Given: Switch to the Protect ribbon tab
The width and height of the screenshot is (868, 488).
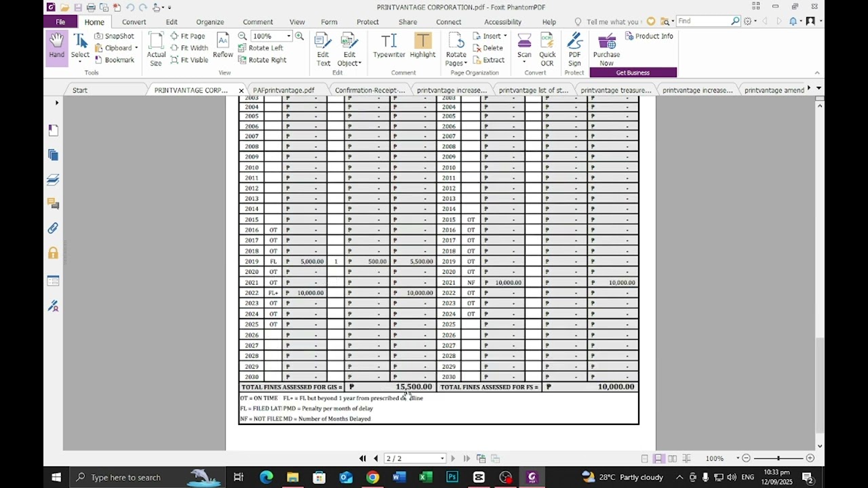Looking at the screenshot, I should coord(368,22).
